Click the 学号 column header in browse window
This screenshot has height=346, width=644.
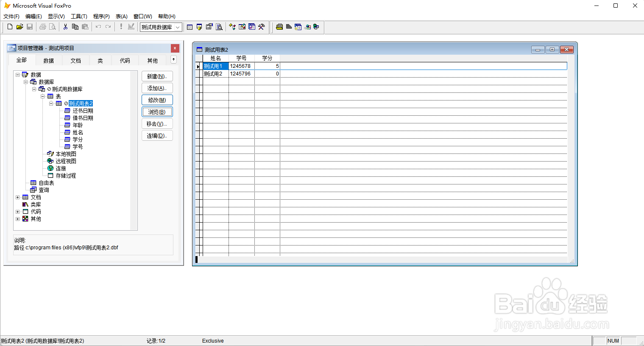pyautogui.click(x=242, y=58)
